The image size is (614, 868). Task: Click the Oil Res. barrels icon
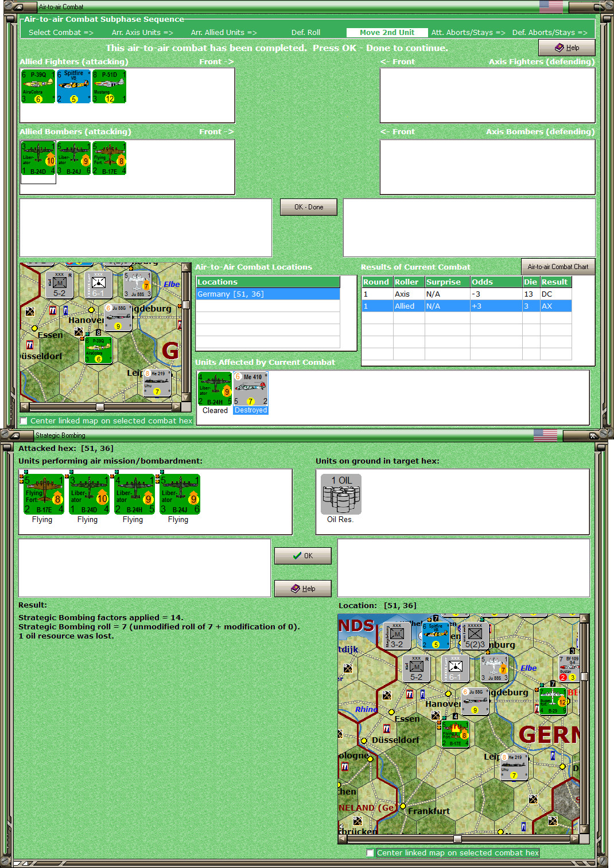pos(341,494)
